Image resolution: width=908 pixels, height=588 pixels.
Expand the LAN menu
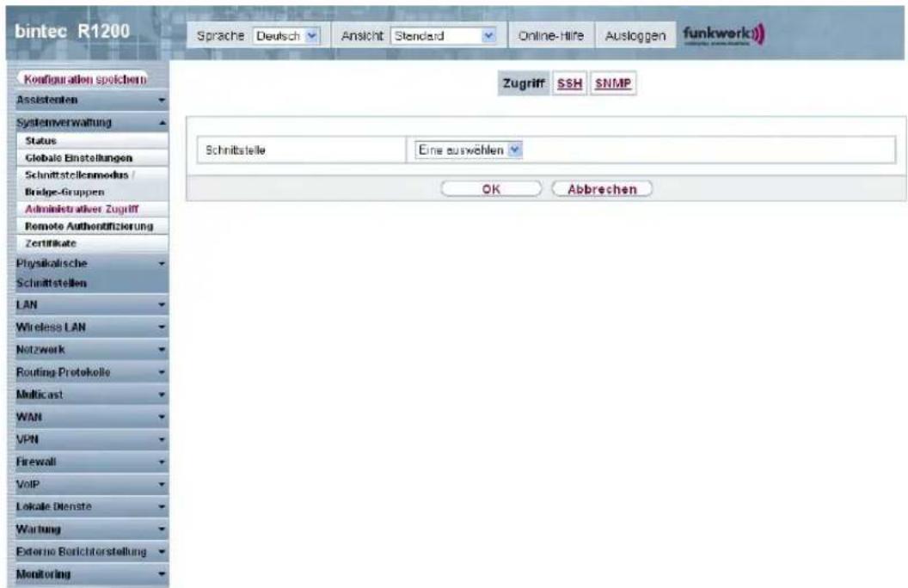91,305
